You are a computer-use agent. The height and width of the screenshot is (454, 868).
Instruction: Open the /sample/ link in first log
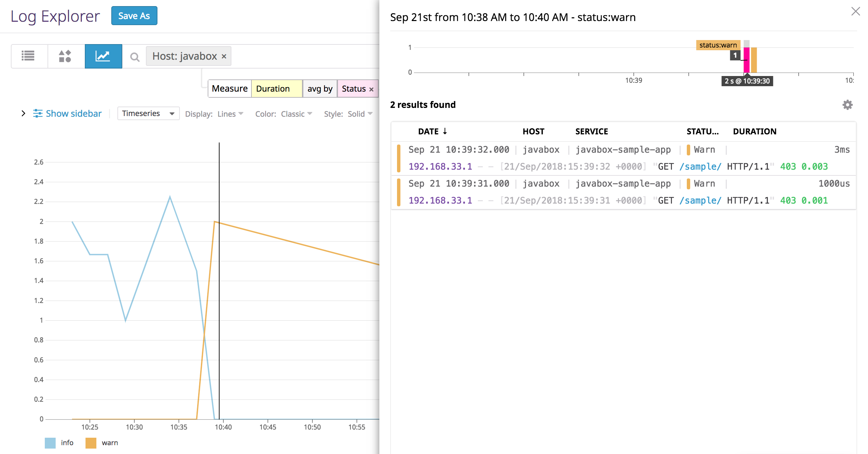(700, 167)
